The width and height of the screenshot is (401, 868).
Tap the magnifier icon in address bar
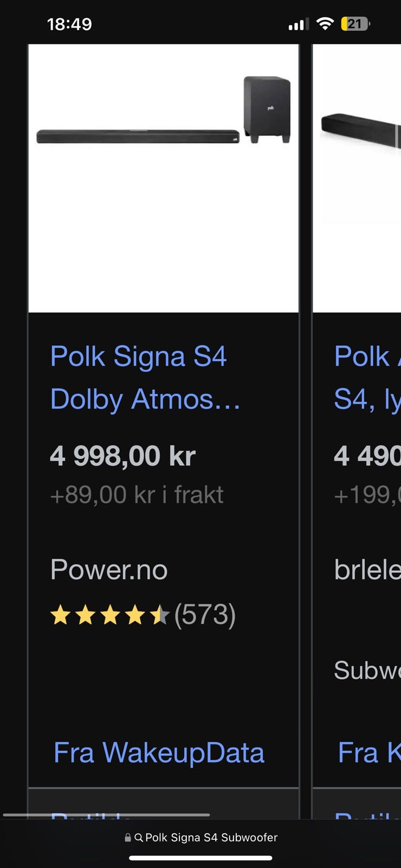point(139,838)
